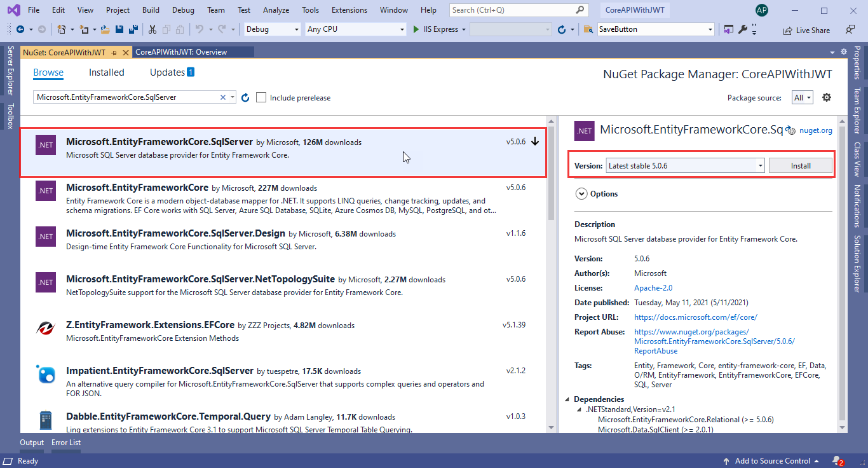The image size is (868, 468).
Task: Click the Cut scissors icon
Action: point(153,29)
